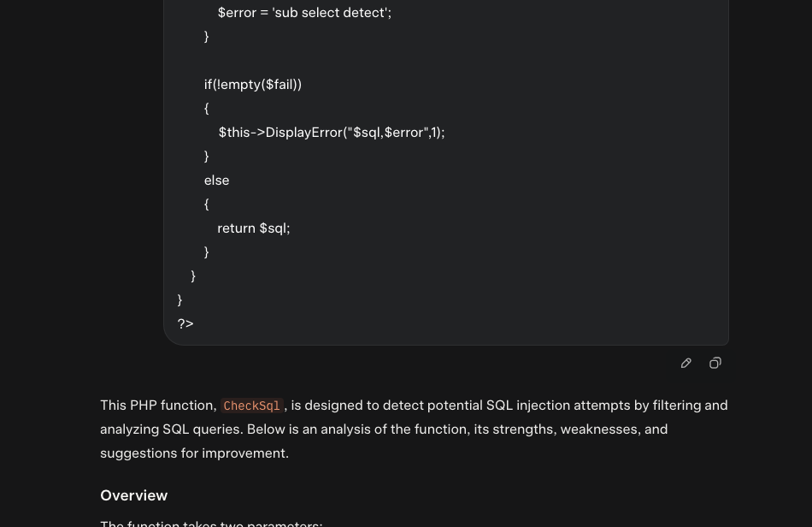Click the words "This PHP function"
Screen dimensions: 812x527
pos(158,406)
